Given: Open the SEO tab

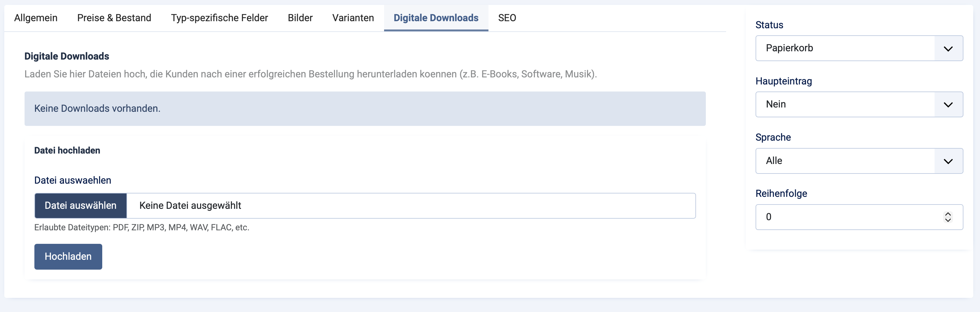Looking at the screenshot, I should 507,18.
